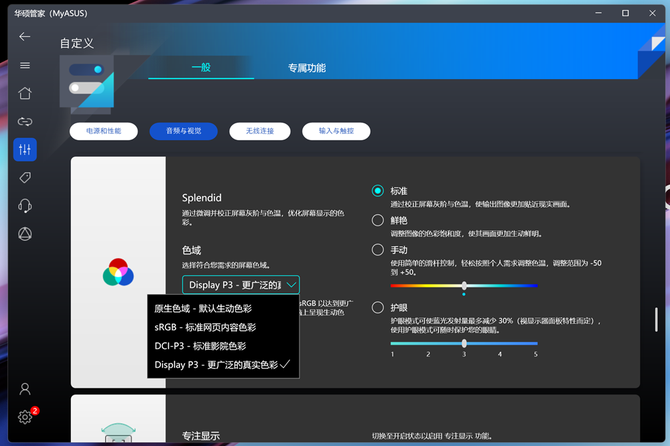
Task: Select the 护眼 (Eye Care) radio button
Action: point(378,307)
